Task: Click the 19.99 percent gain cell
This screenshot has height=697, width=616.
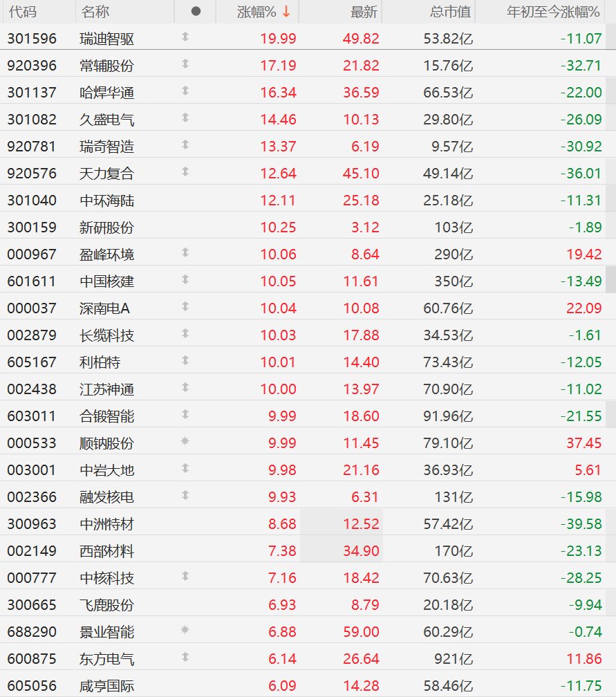Action: [x=278, y=39]
